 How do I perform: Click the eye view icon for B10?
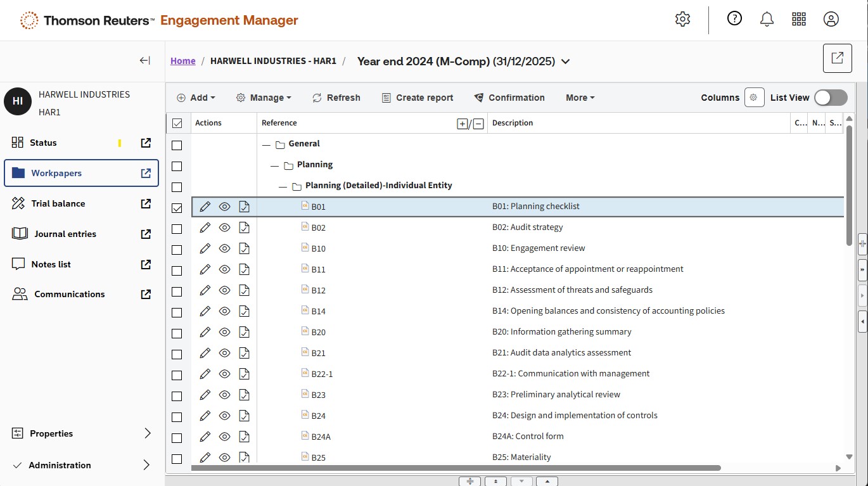(224, 248)
